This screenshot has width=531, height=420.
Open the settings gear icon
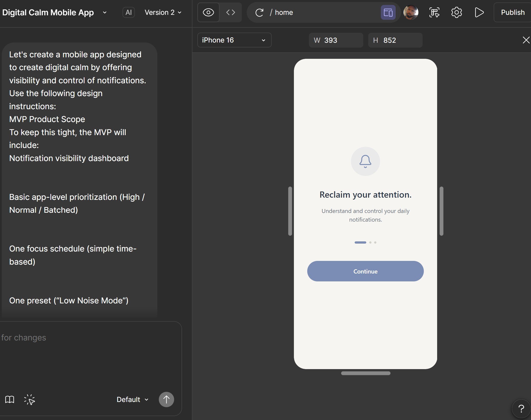[x=456, y=12]
